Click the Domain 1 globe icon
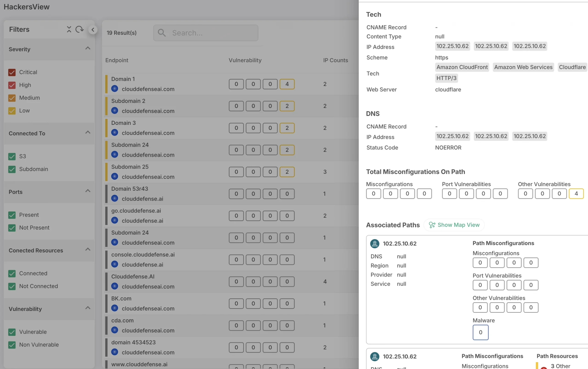The height and width of the screenshot is (369, 588). (115, 89)
